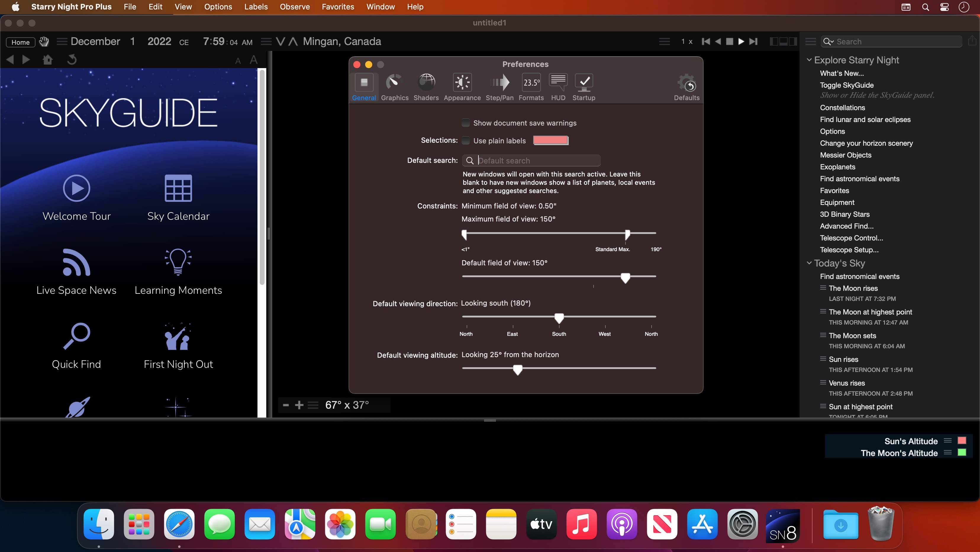This screenshot has height=552, width=980.
Task: Open Find lunar and solar eclipses
Action: [865, 119]
